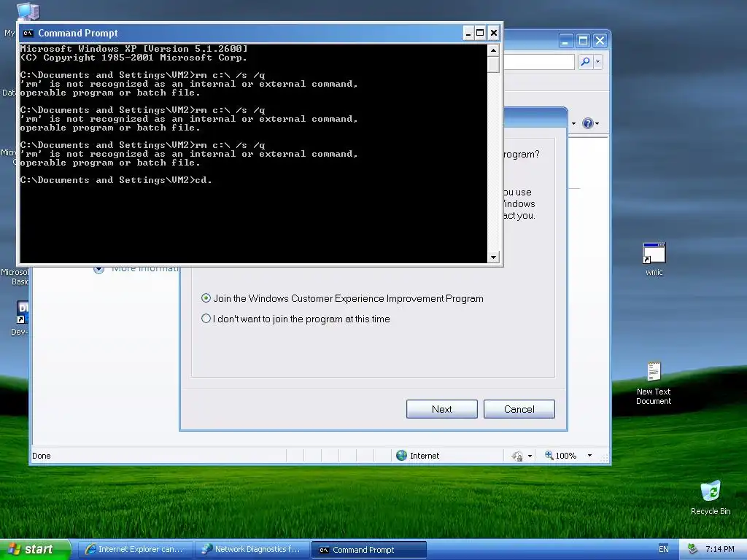747x560 pixels.
Task: Select the New Text Document desktop icon
Action: coord(654,384)
